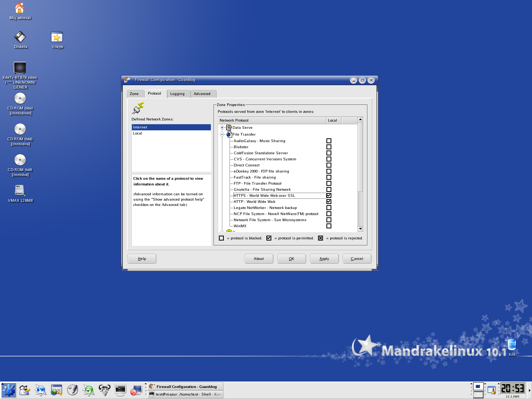Image resolution: width=532 pixels, height=399 pixels.
Task: Uncheck HTTPS - World Wide Web over SSL
Action: click(329, 196)
